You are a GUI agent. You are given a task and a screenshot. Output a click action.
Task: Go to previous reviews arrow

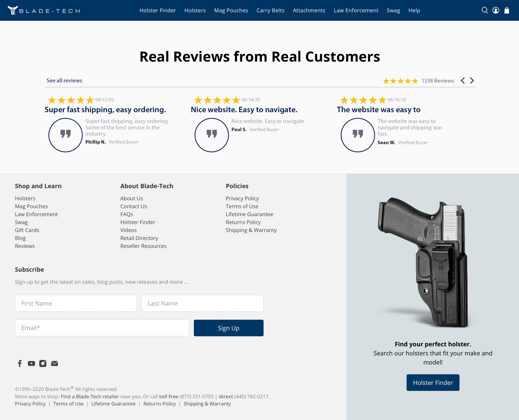click(463, 81)
